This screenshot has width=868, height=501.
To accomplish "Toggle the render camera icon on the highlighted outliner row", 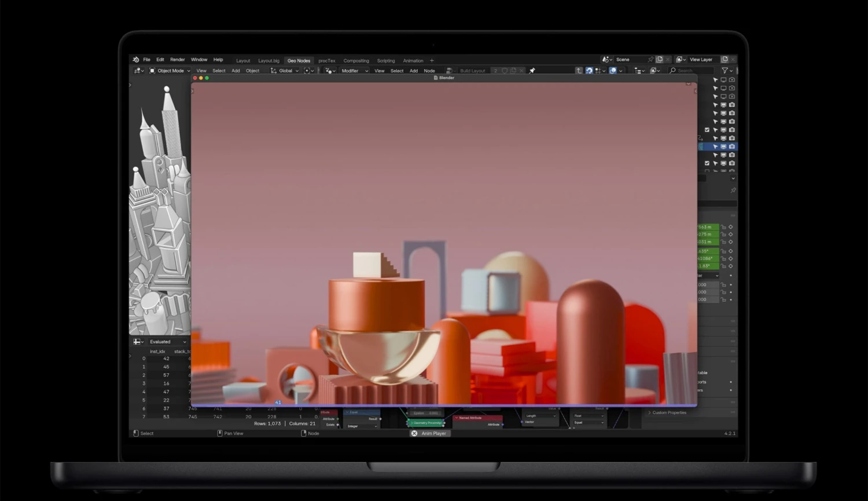I will [732, 147].
